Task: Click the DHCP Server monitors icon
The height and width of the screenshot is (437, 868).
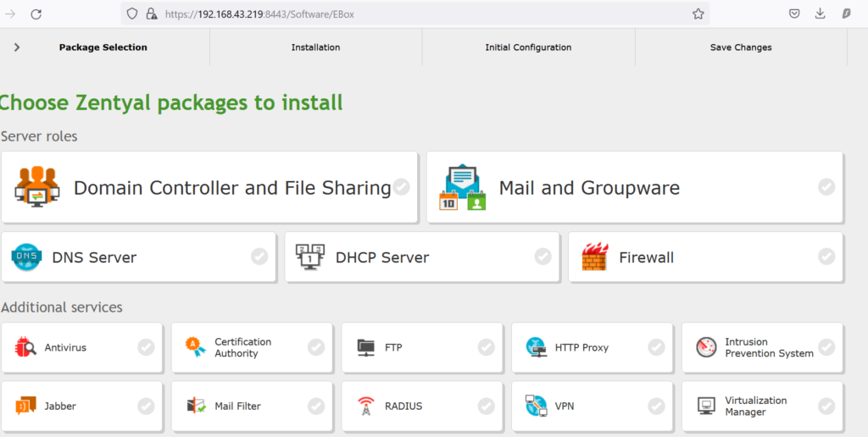Action: 310,257
